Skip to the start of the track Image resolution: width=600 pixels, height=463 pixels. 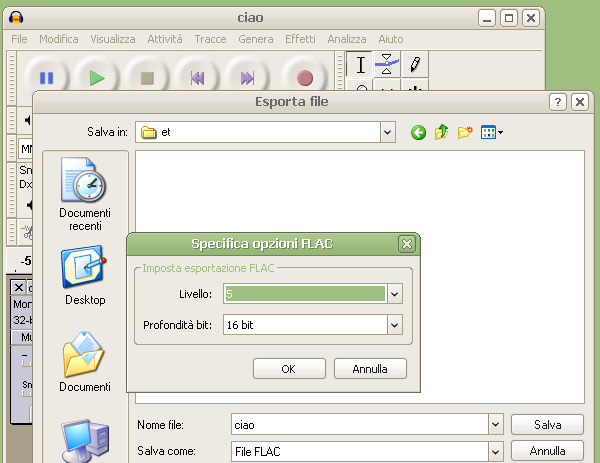pyautogui.click(x=198, y=77)
